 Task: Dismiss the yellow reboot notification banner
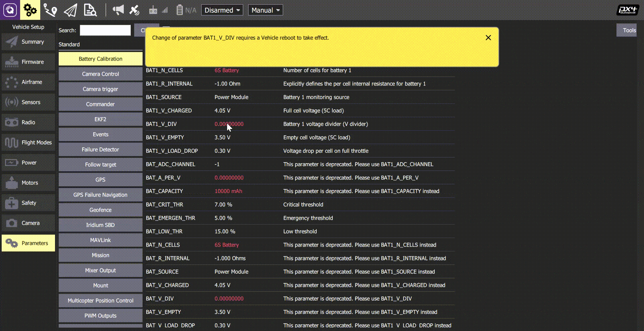click(488, 38)
